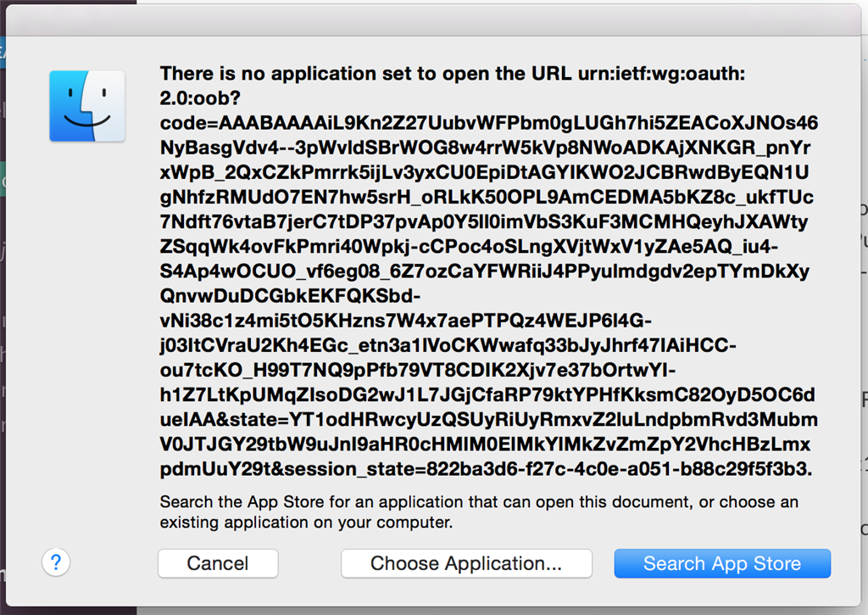The image size is (868, 615).
Task: Cancel the no-application dialog
Action: tap(218, 563)
